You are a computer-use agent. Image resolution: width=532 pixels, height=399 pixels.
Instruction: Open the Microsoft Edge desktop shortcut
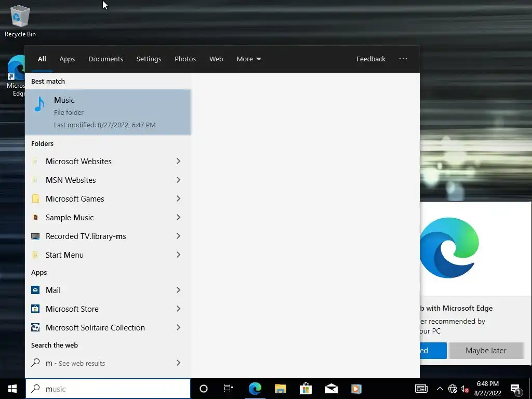(16, 75)
